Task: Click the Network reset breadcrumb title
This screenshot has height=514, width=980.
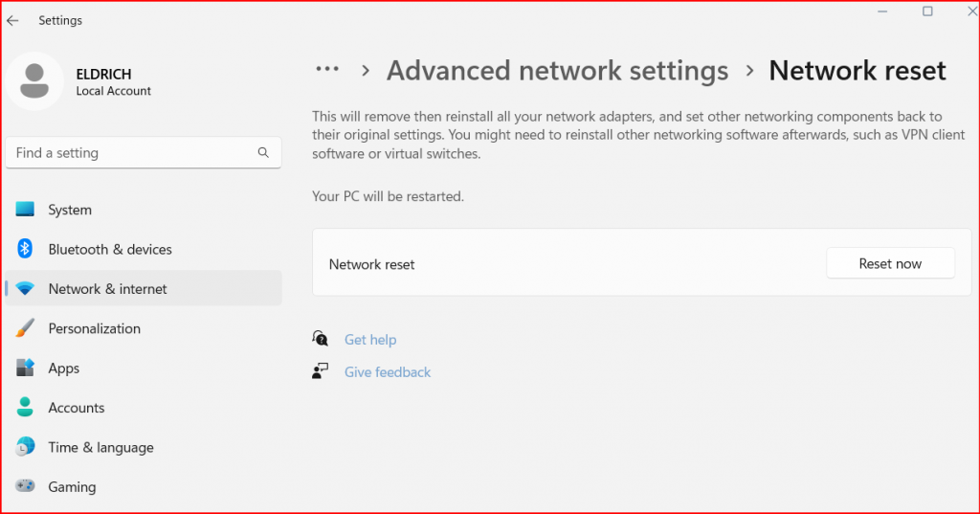Action: coord(857,71)
